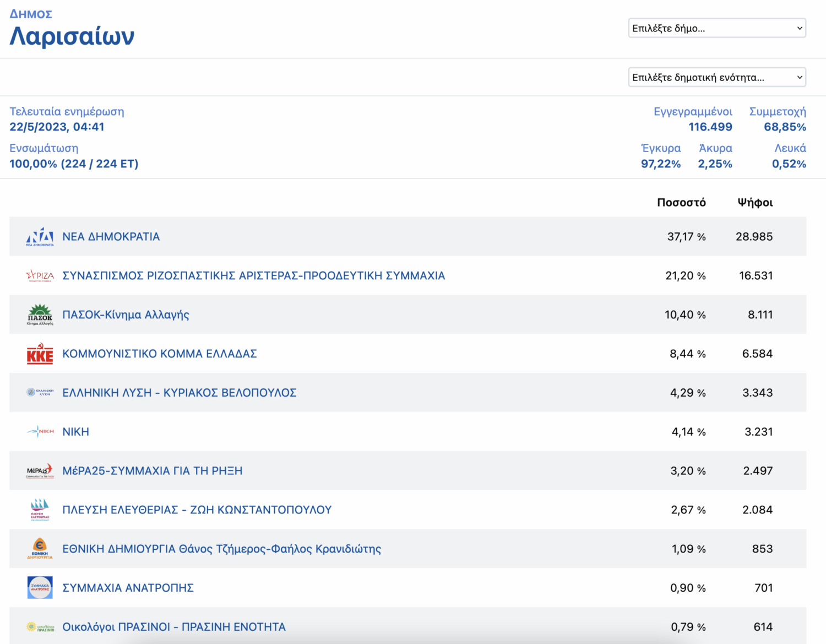Click the ΝΙΚΗ party logo

click(40, 431)
